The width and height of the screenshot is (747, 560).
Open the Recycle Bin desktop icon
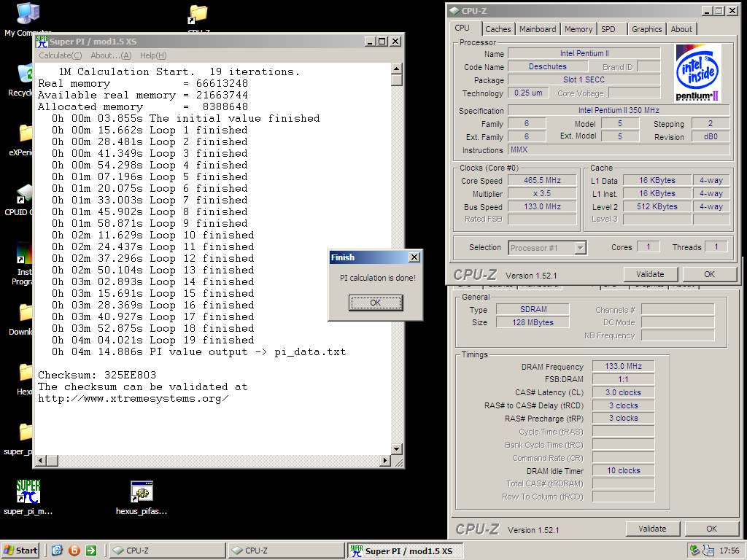click(25, 74)
